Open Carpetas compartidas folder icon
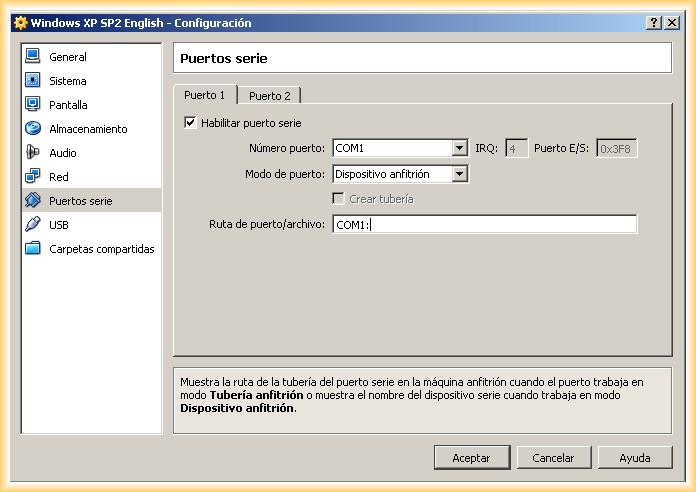Image resolution: width=696 pixels, height=492 pixels. pyautogui.click(x=33, y=249)
